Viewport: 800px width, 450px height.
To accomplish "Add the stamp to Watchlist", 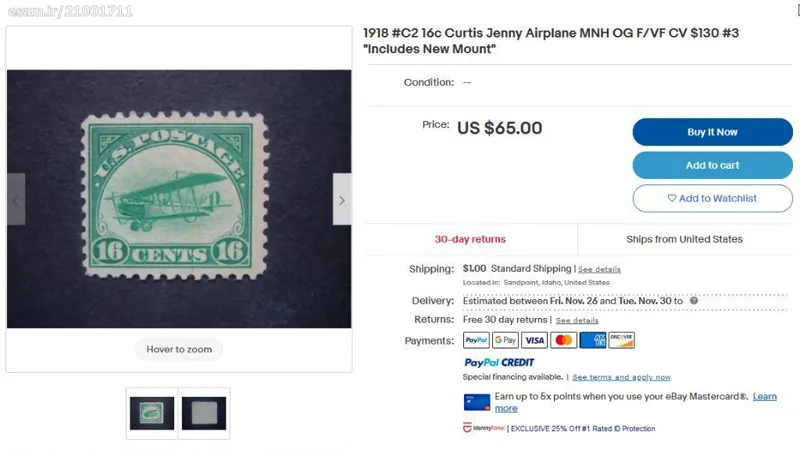I will (712, 198).
